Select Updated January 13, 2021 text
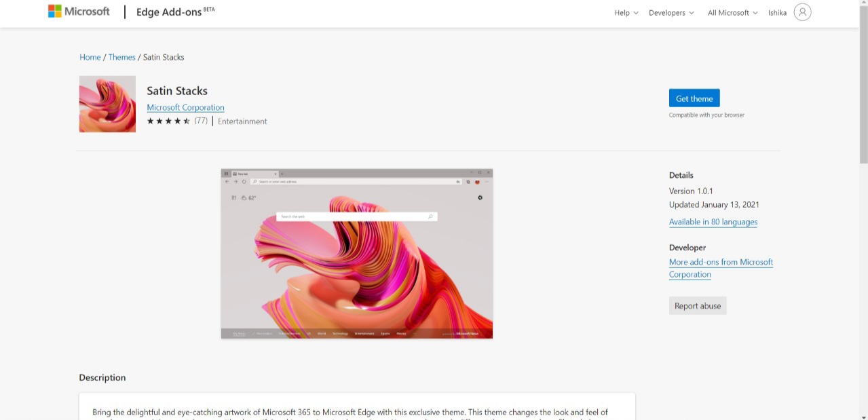The width and height of the screenshot is (868, 420). pyautogui.click(x=714, y=204)
